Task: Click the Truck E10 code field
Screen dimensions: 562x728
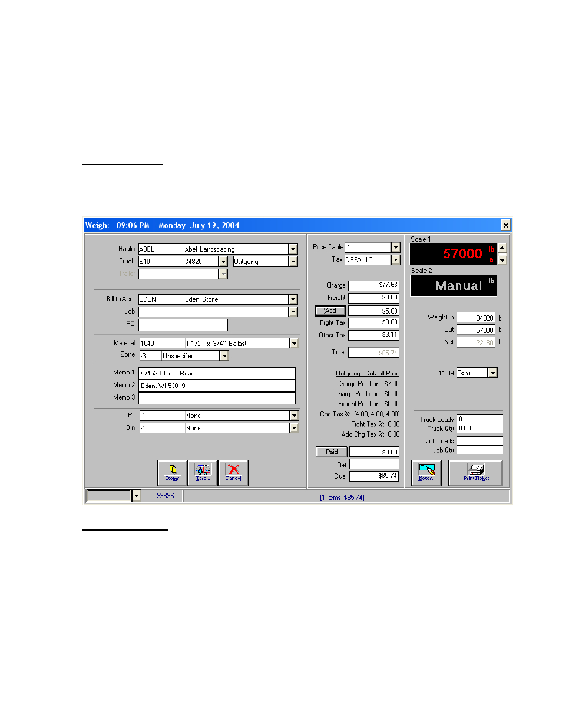Action: 161,262
